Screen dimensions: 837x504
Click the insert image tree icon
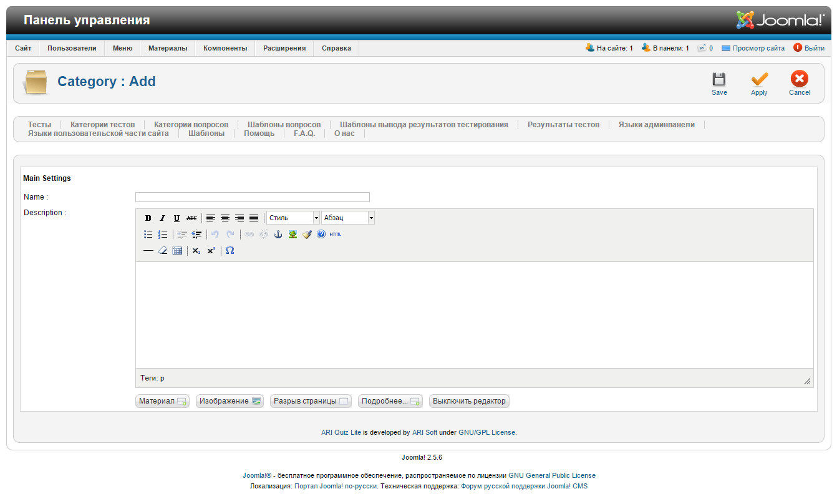pos(293,235)
